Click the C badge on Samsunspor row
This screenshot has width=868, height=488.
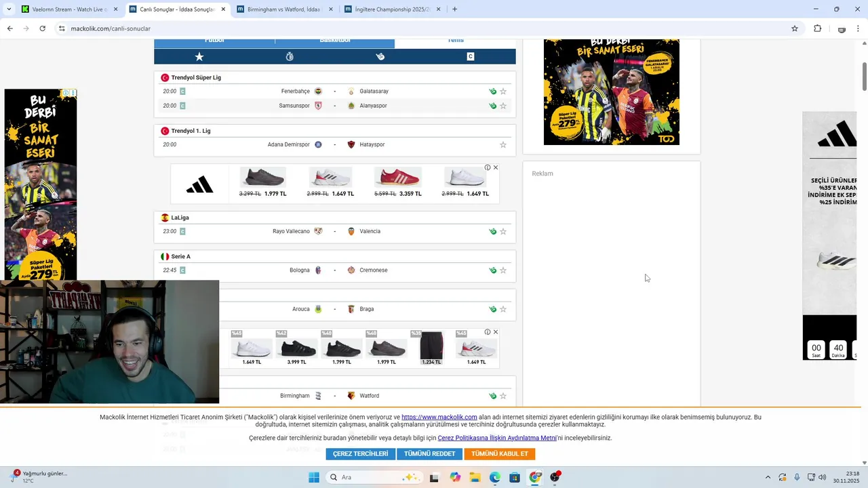(x=182, y=106)
